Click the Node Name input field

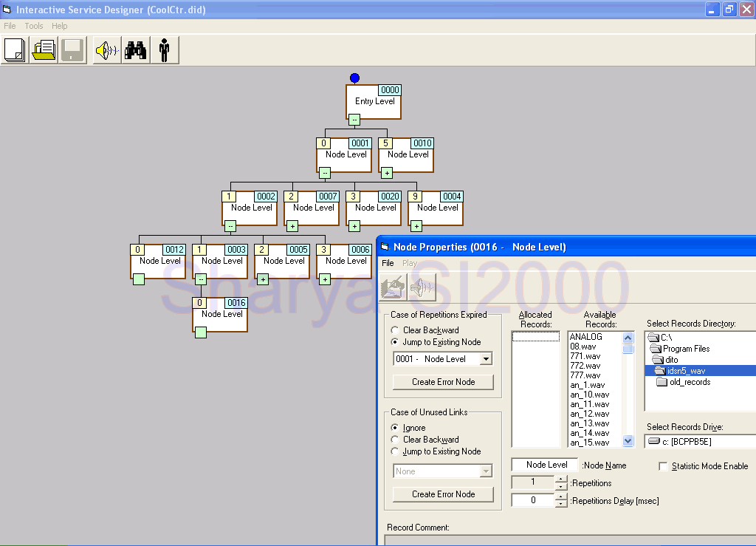coord(545,465)
